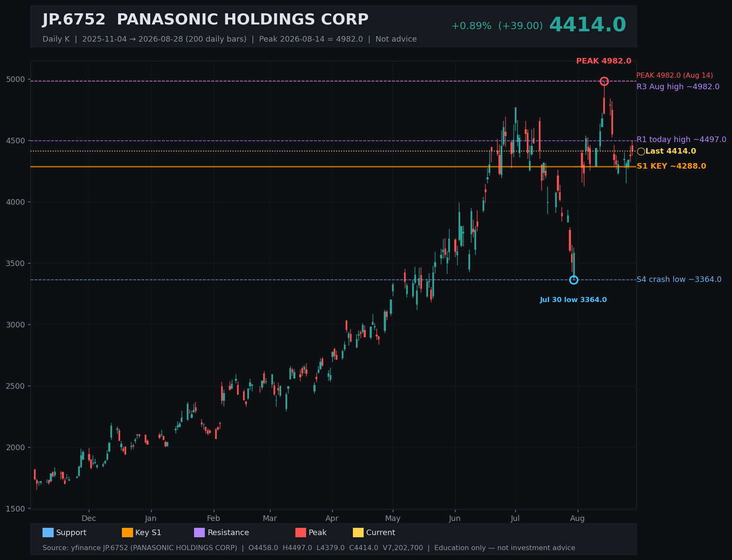Click the 'Key S1' legend label
This screenshot has height=560, width=732.
148,533
